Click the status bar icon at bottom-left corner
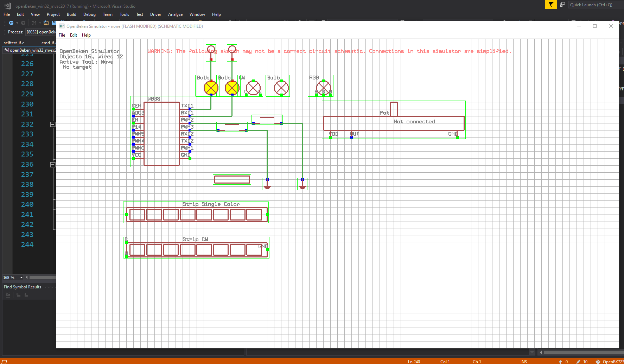The height and width of the screenshot is (364, 624). [x=5, y=362]
